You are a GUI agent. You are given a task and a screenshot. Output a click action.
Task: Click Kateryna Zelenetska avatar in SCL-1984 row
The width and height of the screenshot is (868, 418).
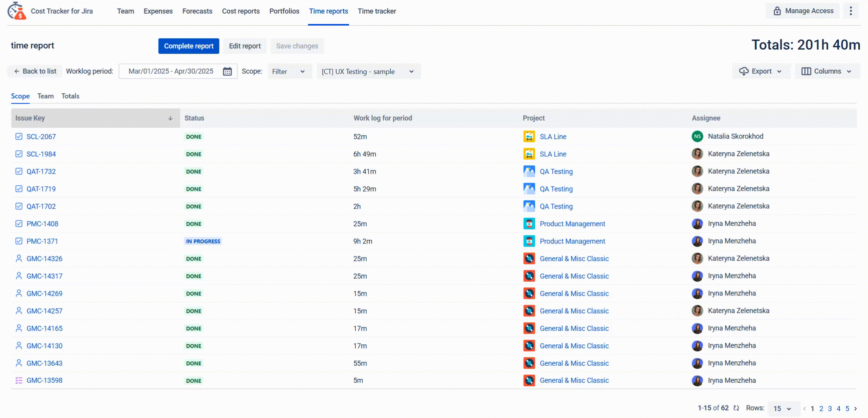point(697,154)
